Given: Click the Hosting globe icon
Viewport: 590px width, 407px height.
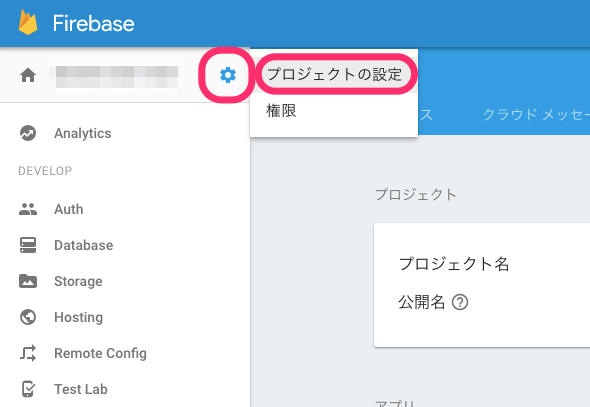Looking at the screenshot, I should point(28,317).
